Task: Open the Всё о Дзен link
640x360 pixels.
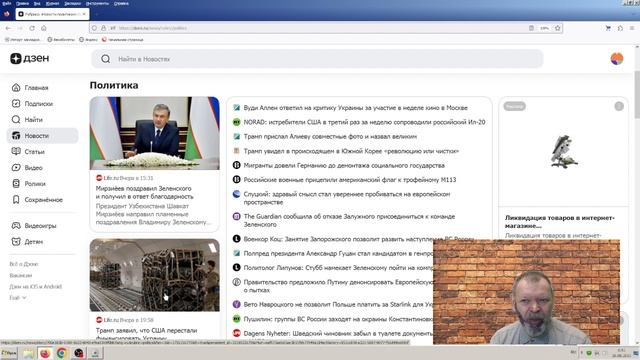Action: pyautogui.click(x=24, y=264)
